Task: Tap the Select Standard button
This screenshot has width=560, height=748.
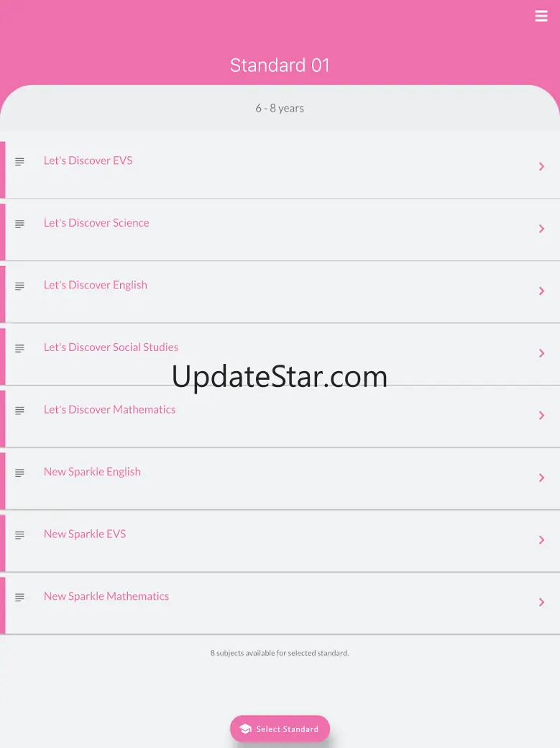Action: [280, 729]
